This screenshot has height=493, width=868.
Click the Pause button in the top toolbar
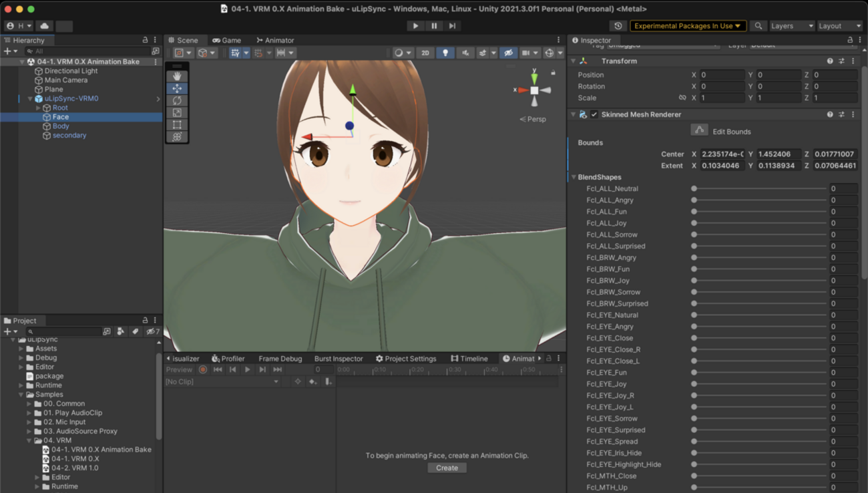434,26
